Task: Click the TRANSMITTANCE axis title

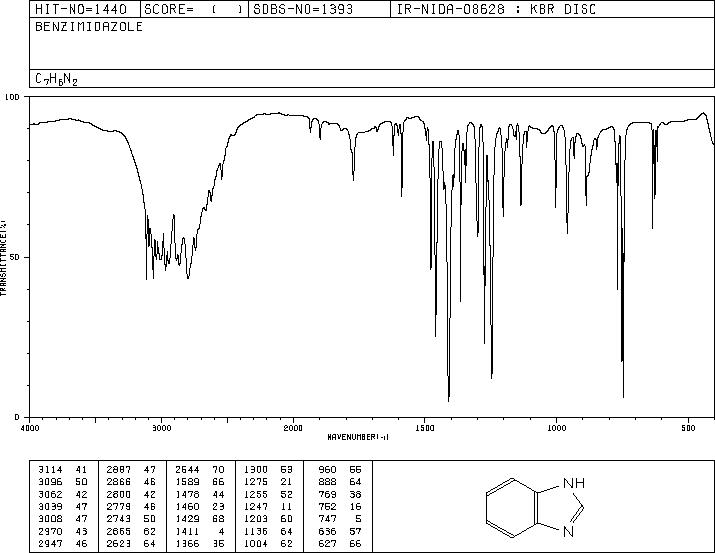Action: point(3,257)
